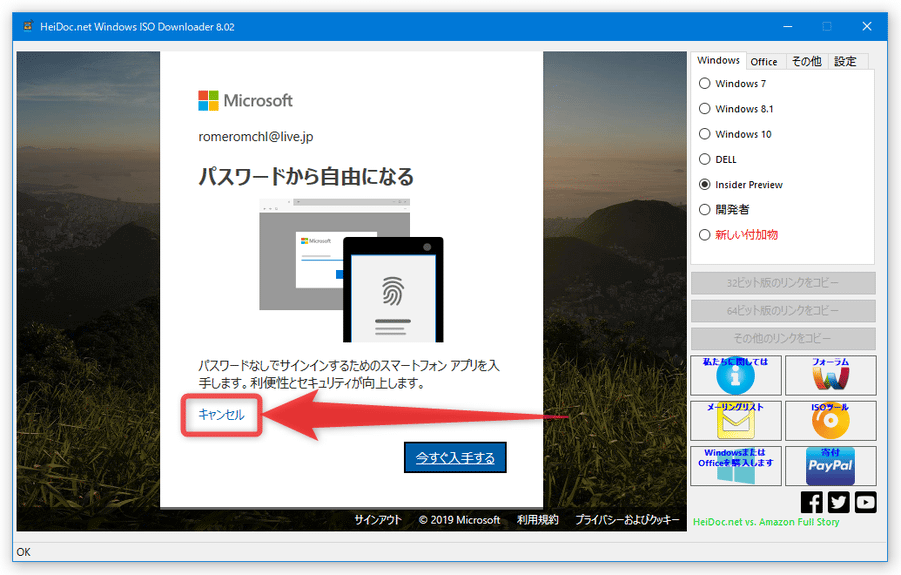Click the その他のリンクをコピー button
The image size is (901, 575).
(783, 338)
